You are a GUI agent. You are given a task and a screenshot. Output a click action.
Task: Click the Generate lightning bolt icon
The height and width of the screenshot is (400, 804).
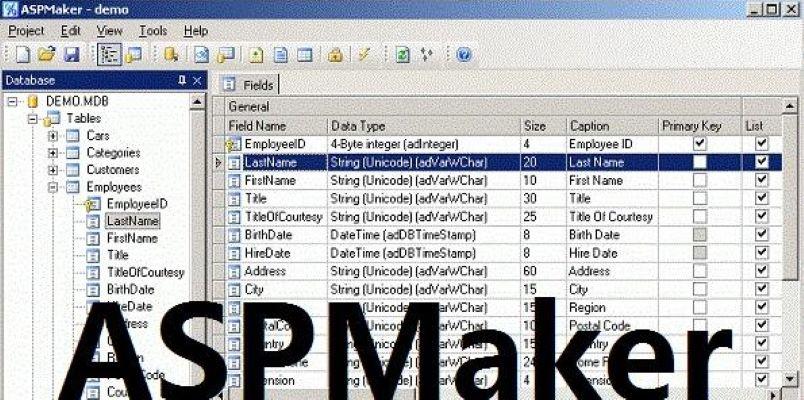point(365,53)
